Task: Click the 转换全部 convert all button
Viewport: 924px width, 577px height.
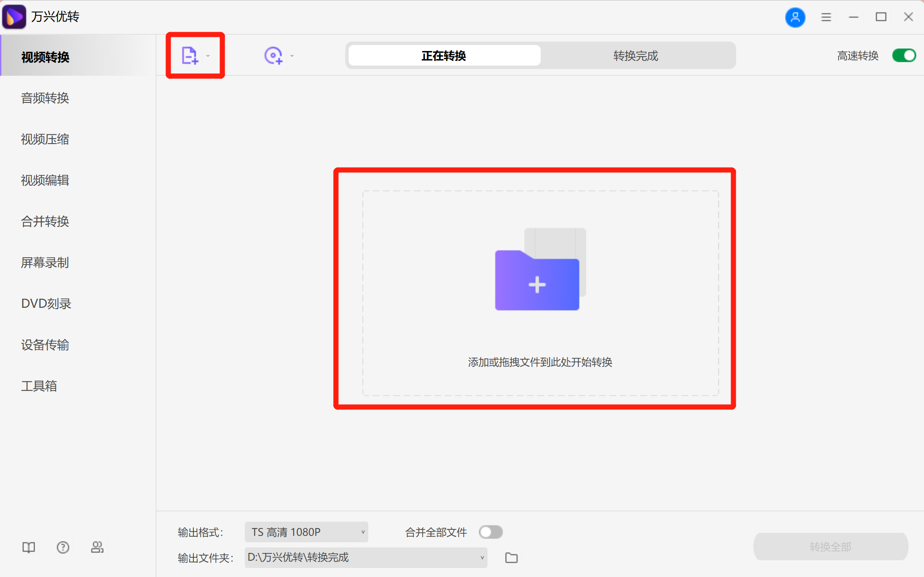Action: 831,547
